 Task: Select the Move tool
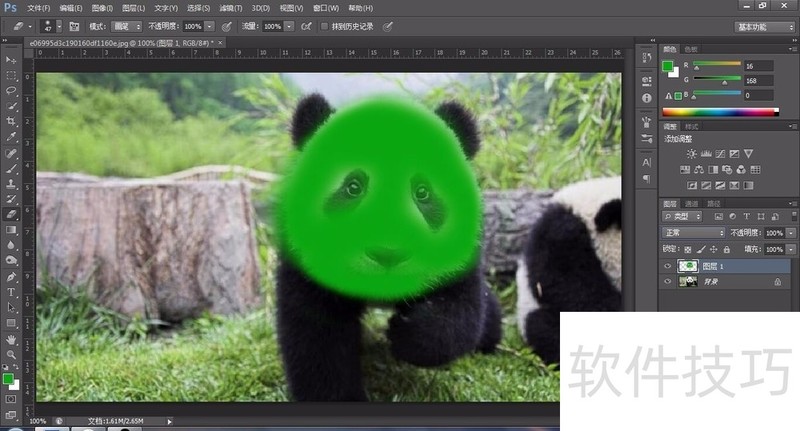coord(11,60)
